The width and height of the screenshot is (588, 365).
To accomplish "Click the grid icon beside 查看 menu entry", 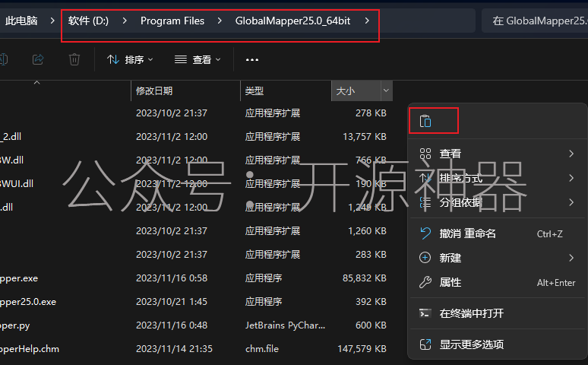I will coord(425,154).
